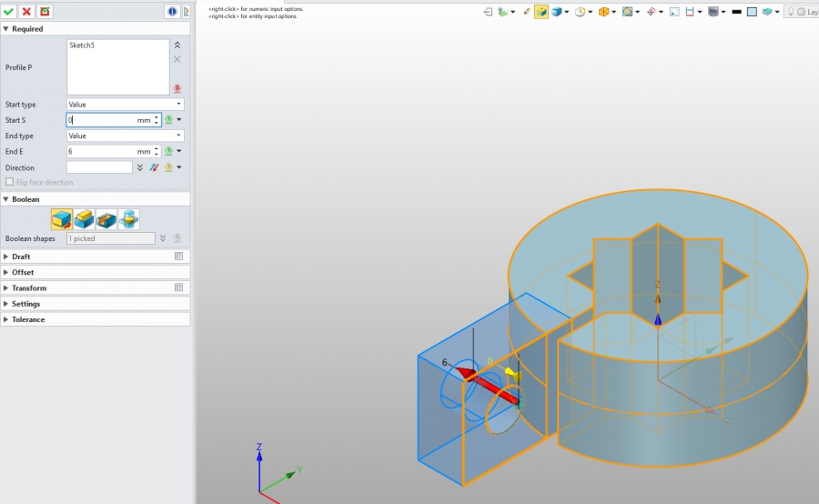Image resolution: width=819 pixels, height=504 pixels.
Task: Select the Intersect boolean option
Action: coord(128,219)
